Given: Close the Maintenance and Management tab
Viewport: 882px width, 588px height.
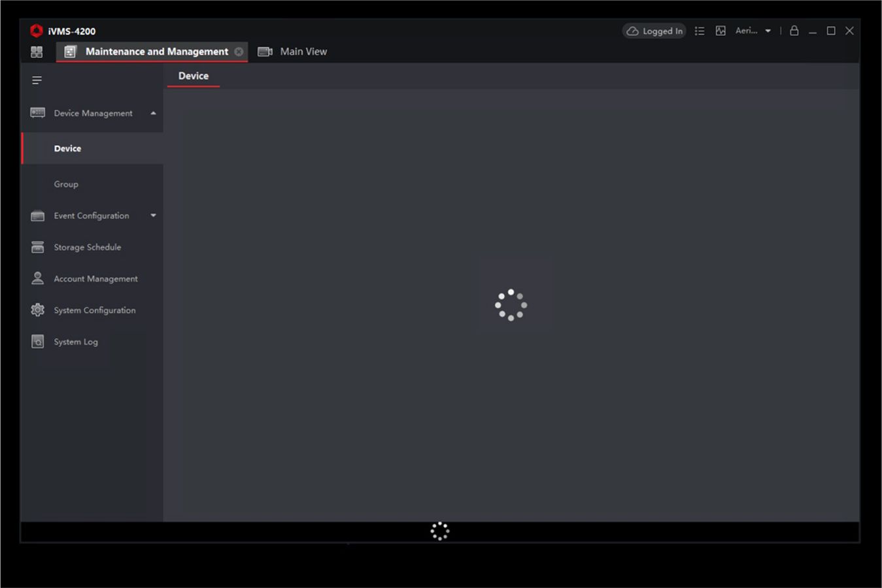Looking at the screenshot, I should coord(239,52).
